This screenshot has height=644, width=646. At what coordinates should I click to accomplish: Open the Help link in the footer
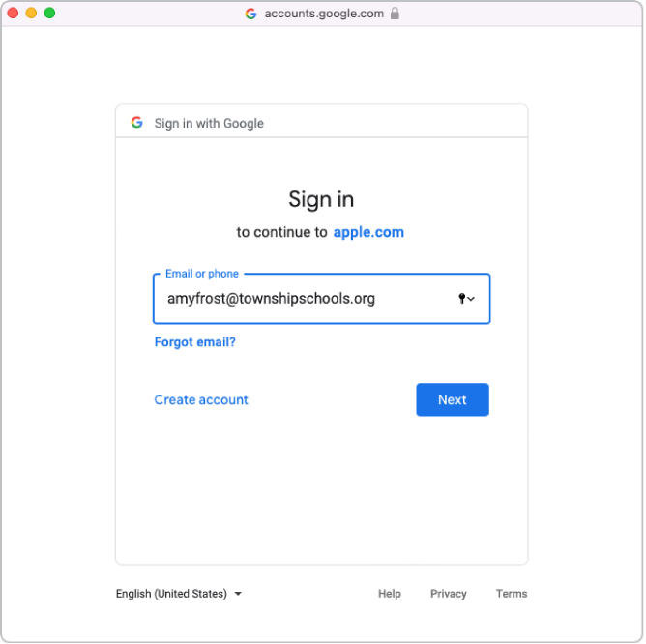(x=389, y=594)
